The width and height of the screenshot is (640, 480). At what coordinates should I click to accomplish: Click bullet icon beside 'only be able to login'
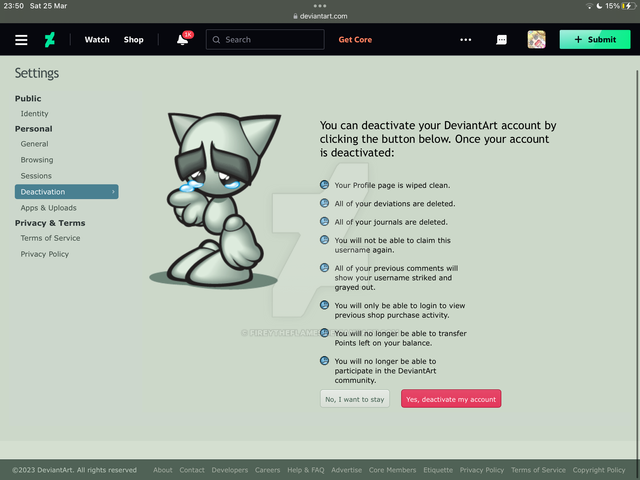[324, 305]
